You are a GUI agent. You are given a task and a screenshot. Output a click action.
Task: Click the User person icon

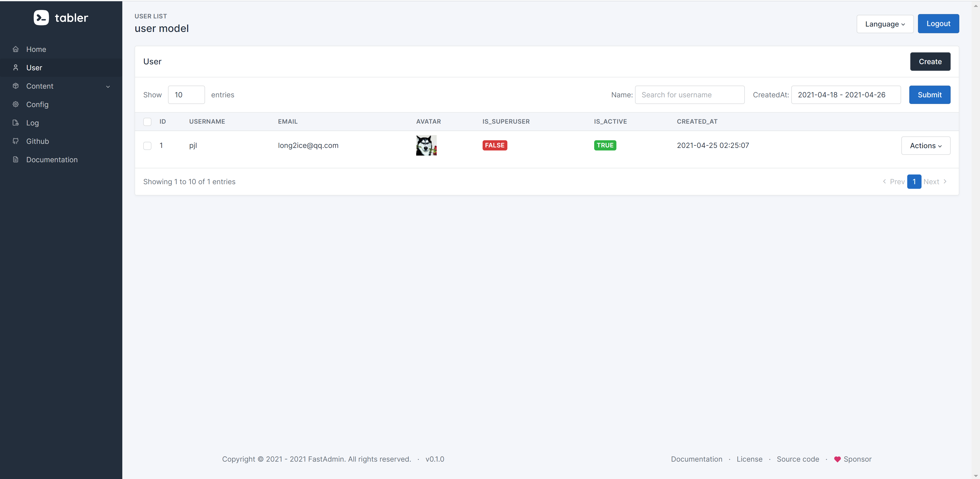coord(16,67)
